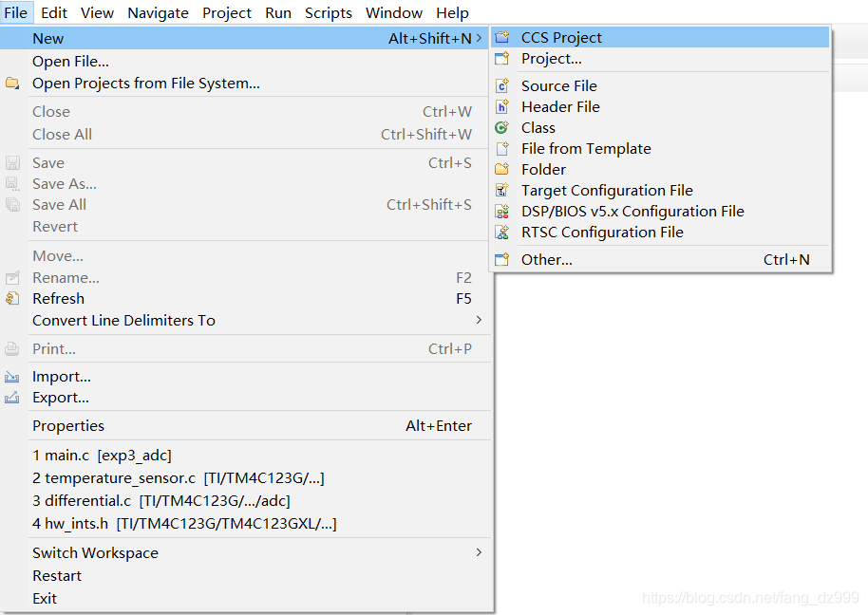Pick the DSP/BIOS v5.x Configuration File icon
Screen dimensions: 868x615
coord(502,212)
